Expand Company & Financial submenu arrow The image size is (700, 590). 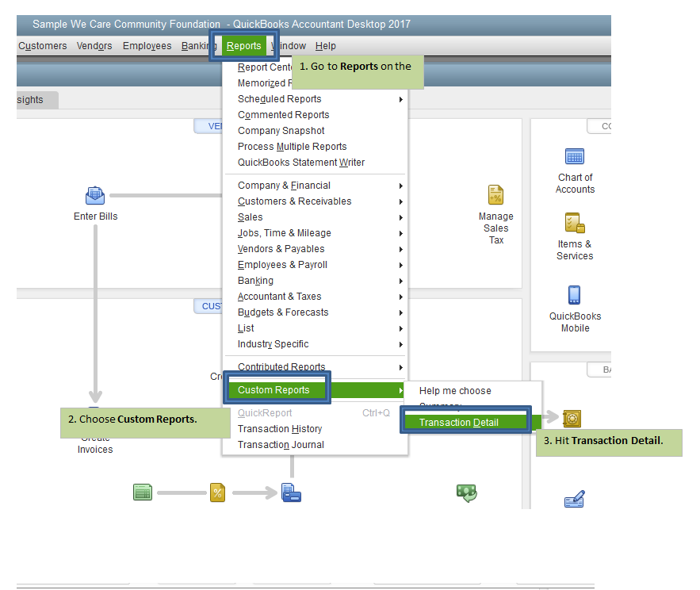point(401,186)
